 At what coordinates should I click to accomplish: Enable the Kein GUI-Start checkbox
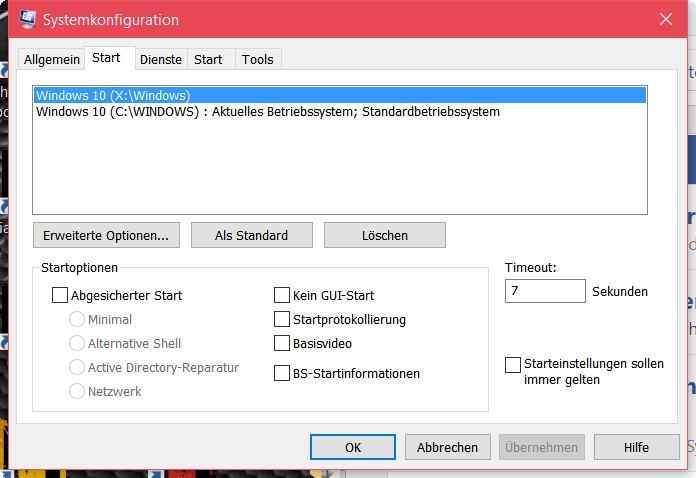pyautogui.click(x=282, y=295)
